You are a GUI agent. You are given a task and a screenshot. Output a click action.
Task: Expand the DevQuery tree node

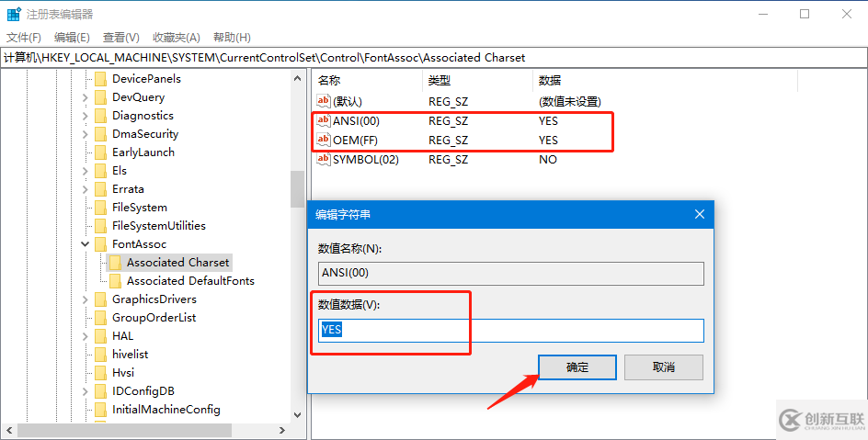pyautogui.click(x=85, y=98)
